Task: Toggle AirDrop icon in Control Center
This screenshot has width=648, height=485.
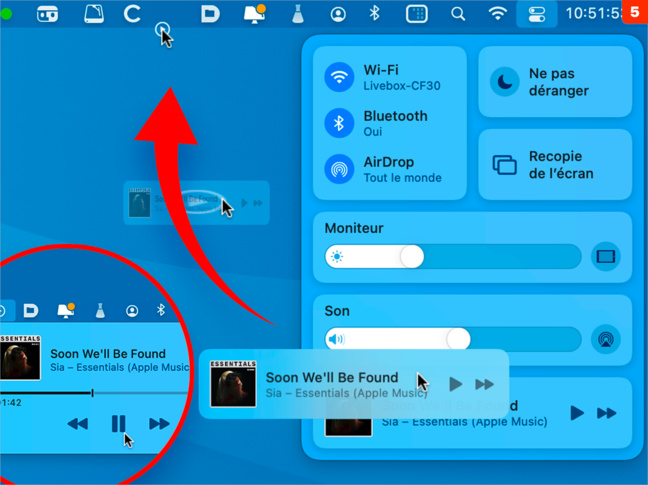Action: coord(339,169)
